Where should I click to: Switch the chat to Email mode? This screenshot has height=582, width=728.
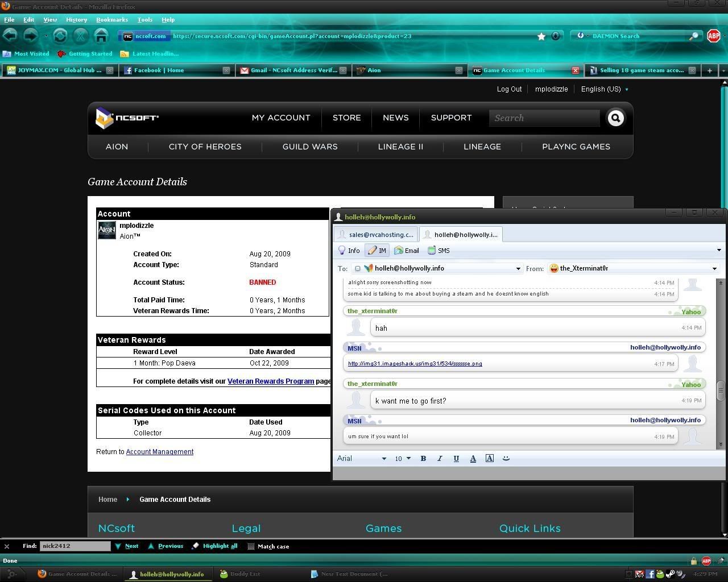[407, 250]
